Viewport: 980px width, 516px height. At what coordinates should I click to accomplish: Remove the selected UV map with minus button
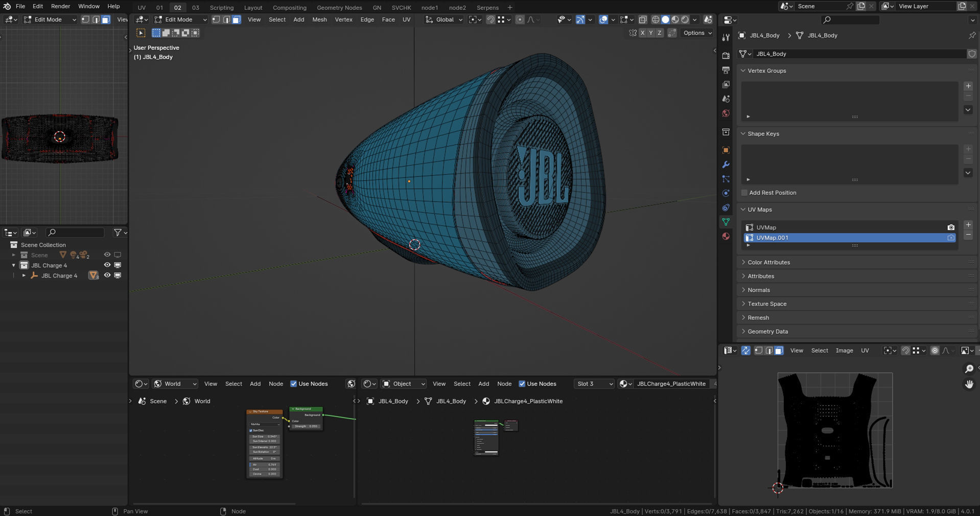pos(968,235)
